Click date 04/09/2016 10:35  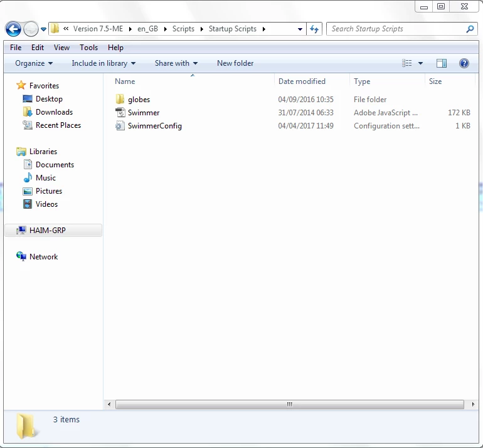pyautogui.click(x=305, y=100)
